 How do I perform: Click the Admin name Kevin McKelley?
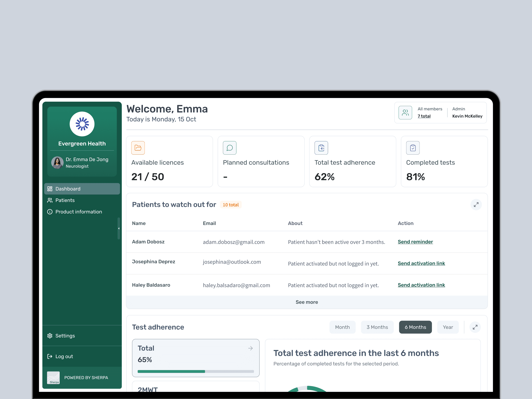(467, 116)
